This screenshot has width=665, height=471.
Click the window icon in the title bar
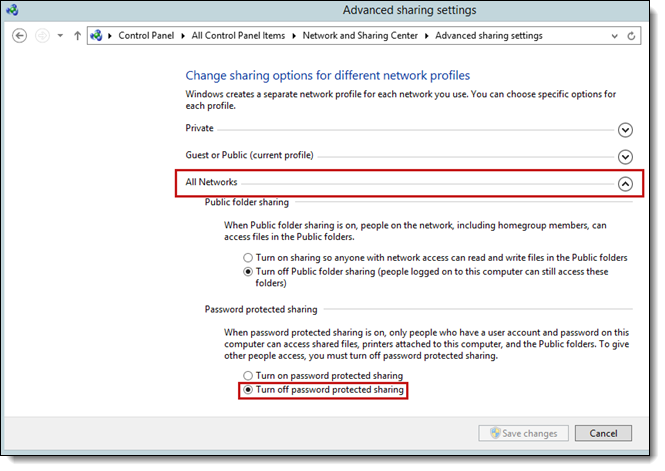tap(12, 10)
